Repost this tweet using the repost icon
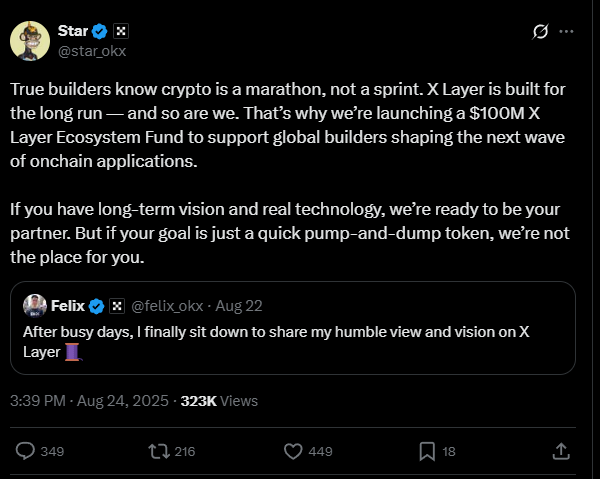 pos(158,451)
